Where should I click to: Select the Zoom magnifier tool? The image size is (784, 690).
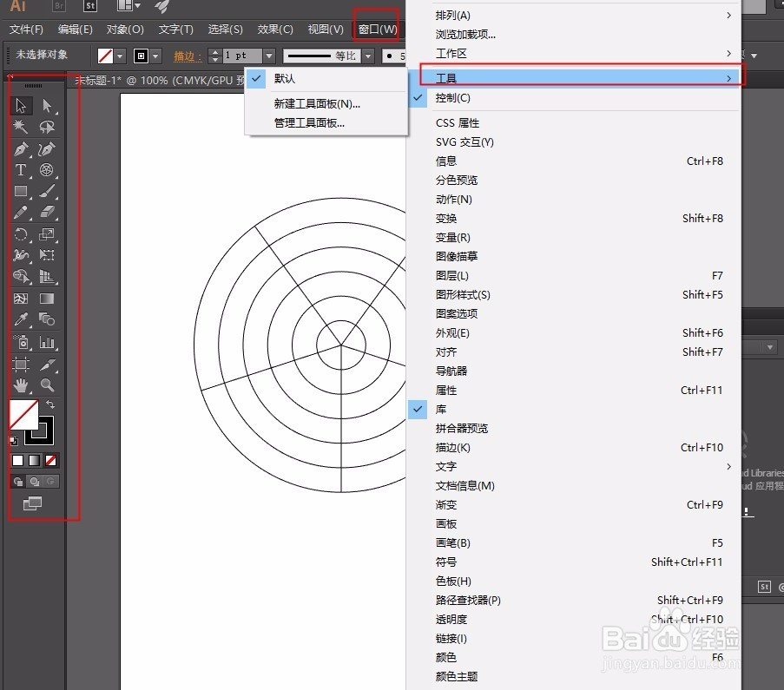click(x=47, y=385)
